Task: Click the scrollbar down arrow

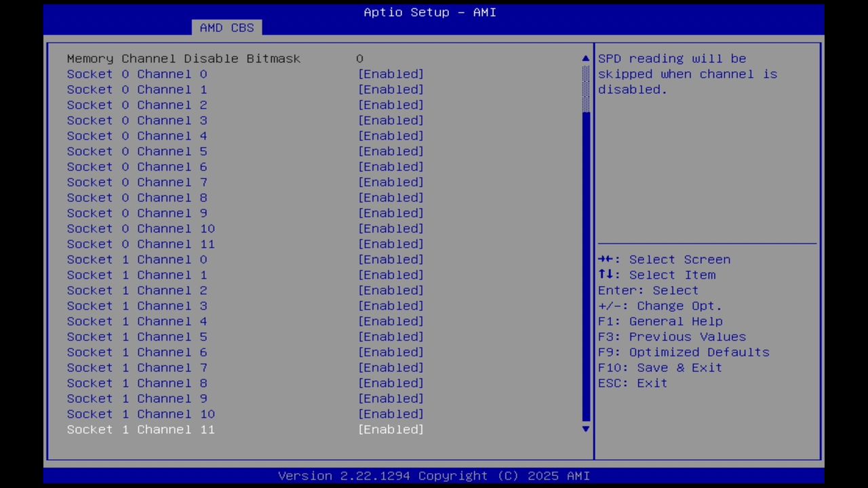Action: 585,429
